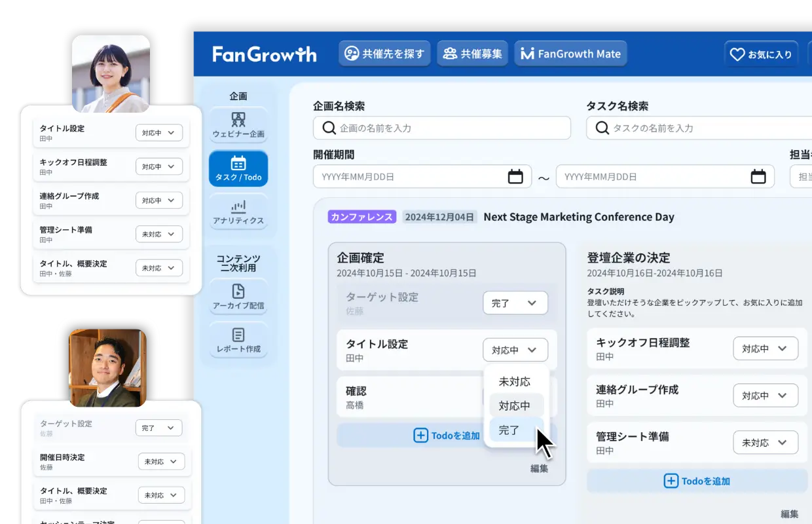This screenshot has height=524, width=812.
Task: Open タイトル、概要決定 dropdown in the woman's task card
Action: (159, 268)
